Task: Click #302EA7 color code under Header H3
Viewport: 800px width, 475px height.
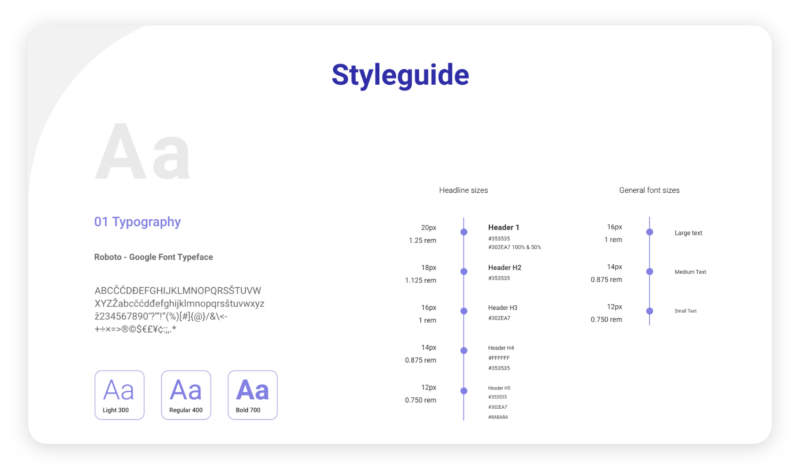Action: (x=499, y=318)
